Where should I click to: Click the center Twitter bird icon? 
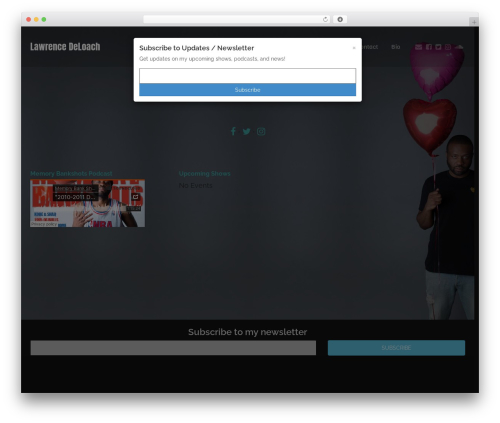tap(247, 132)
